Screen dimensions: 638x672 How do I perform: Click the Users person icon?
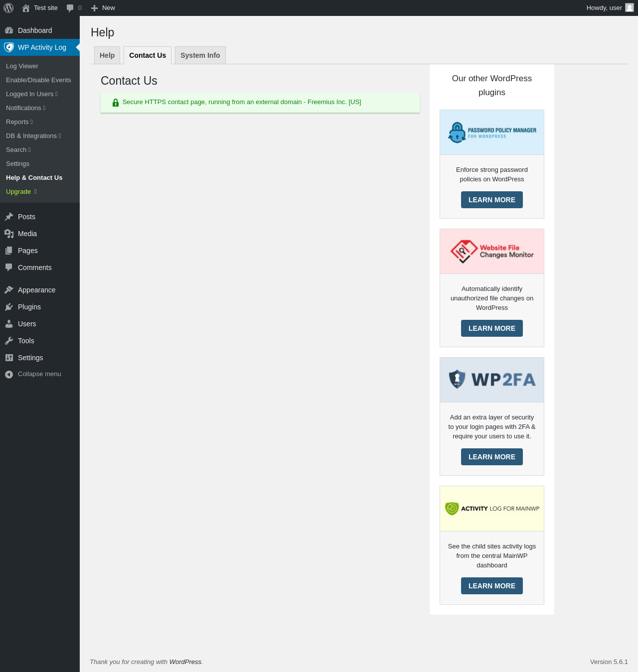pyautogui.click(x=9, y=324)
